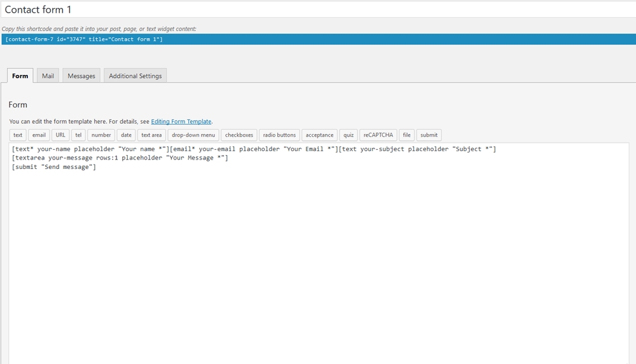This screenshot has width=636, height=364.
Task: Click the Form tab
Action: pyautogui.click(x=20, y=76)
